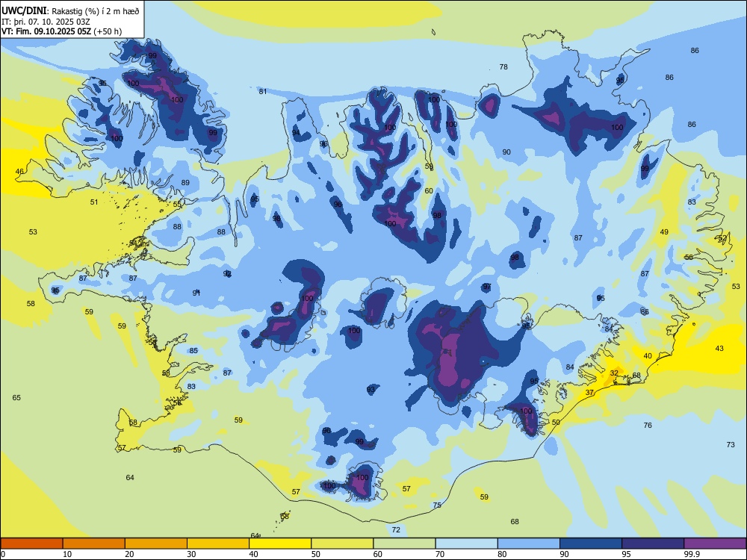The width and height of the screenshot is (747, 560).
Task: Click the 37 humidity value
Action: coord(590,393)
